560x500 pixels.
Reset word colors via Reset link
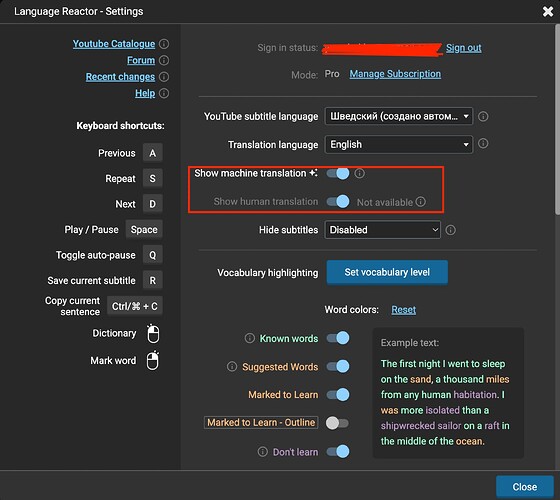point(404,310)
